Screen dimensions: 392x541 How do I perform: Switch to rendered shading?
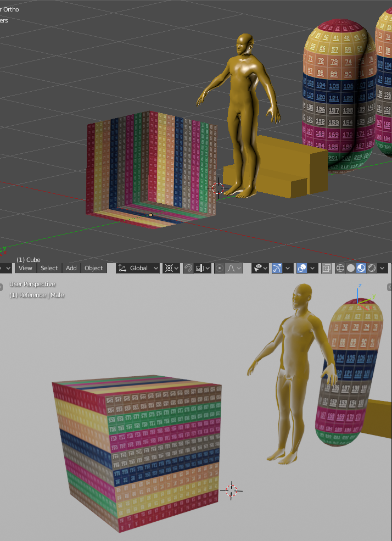click(372, 268)
